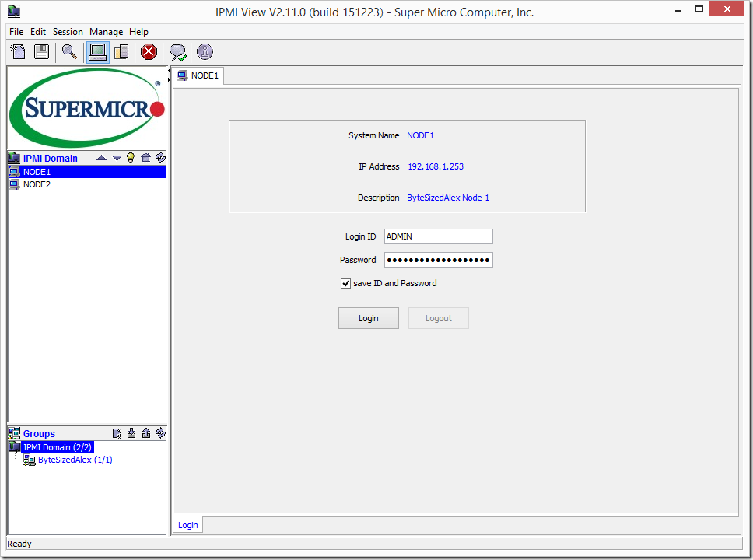Click the refresh arrows icon in Groups header
The width and height of the screenshot is (753, 560).
160,433
